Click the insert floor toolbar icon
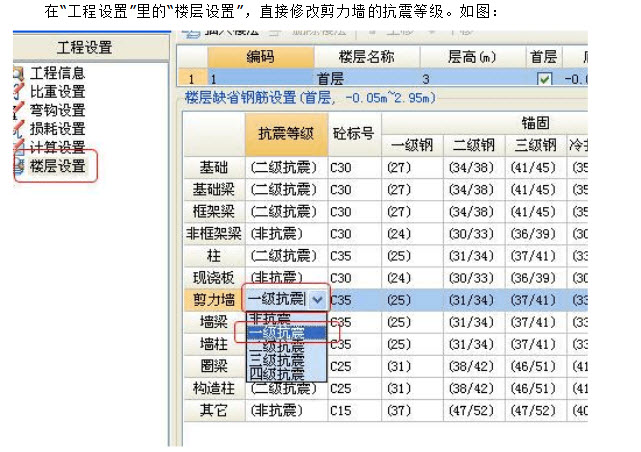Screen dimensions: 641x452 191,33
